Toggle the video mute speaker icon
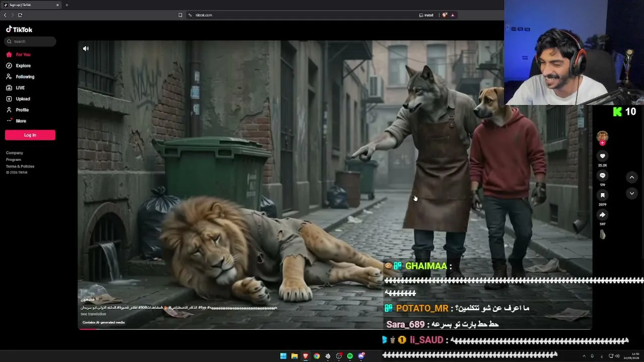The height and width of the screenshot is (362, 644). click(x=86, y=49)
